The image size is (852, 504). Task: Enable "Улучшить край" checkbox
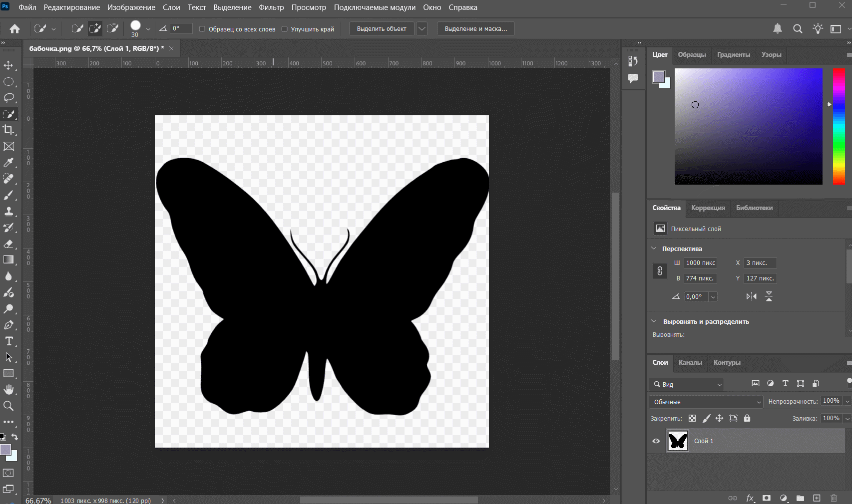(x=285, y=29)
